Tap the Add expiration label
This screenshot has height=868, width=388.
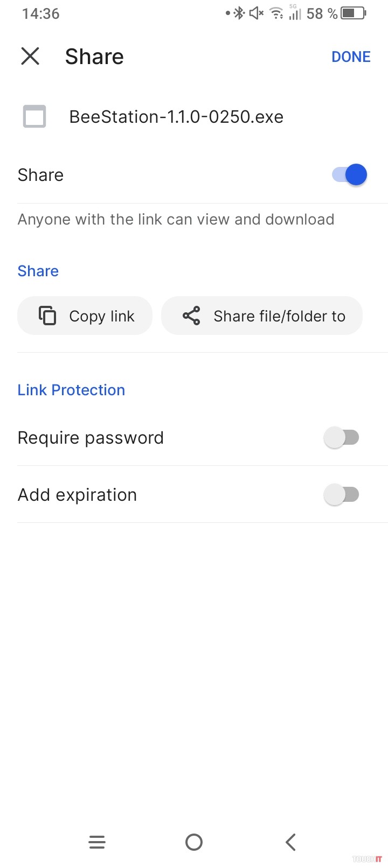[77, 495]
